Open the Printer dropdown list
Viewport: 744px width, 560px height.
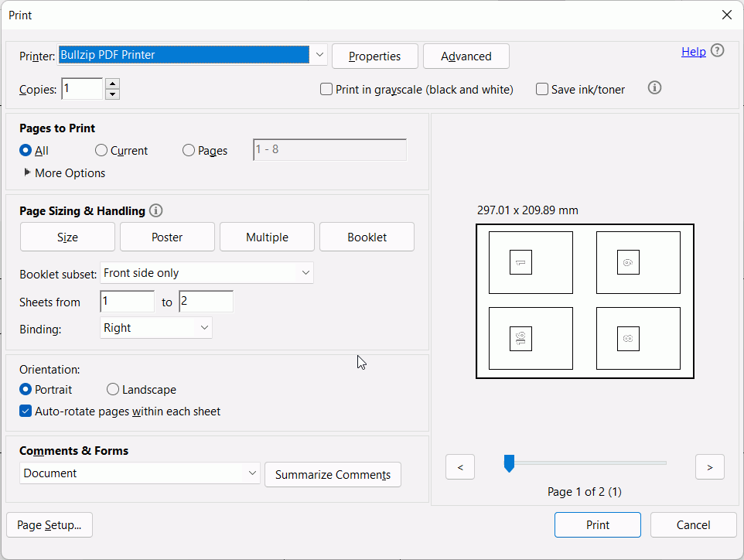click(x=319, y=55)
